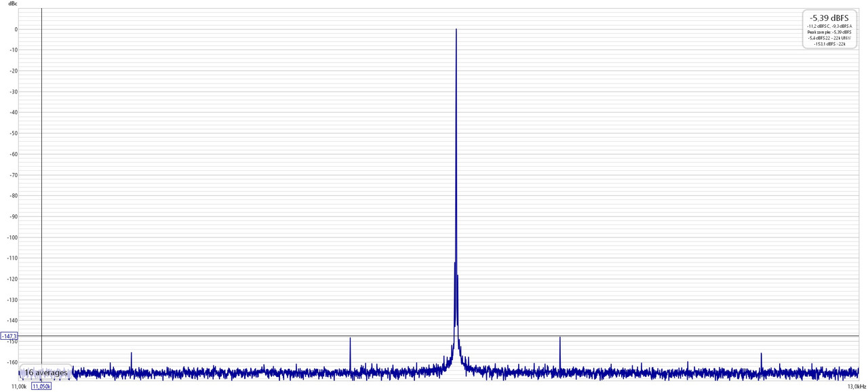Click the -120 tick on vertical axis
Image resolution: width=868 pixels, height=392 pixels.
12,279
